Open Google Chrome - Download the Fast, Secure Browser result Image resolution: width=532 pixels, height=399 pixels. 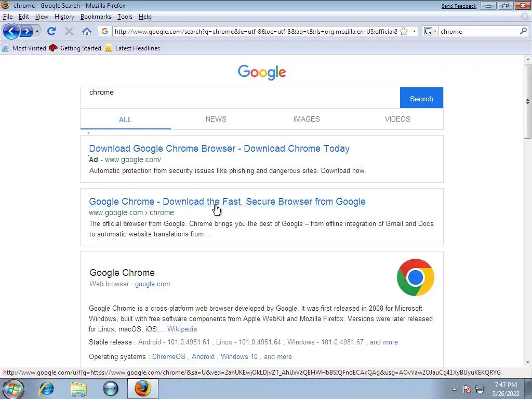pos(228,202)
